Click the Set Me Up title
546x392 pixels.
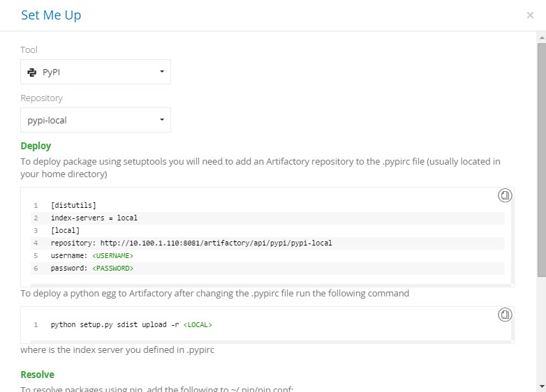[x=51, y=15]
